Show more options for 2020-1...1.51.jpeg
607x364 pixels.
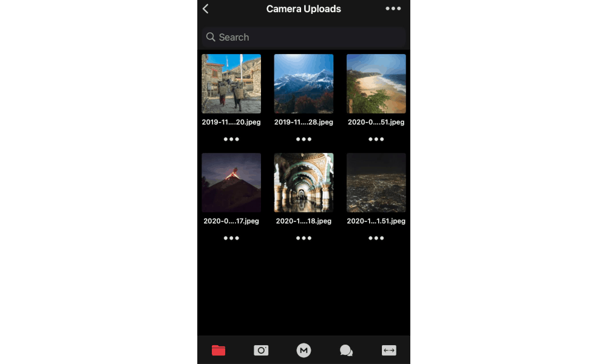pyautogui.click(x=376, y=238)
